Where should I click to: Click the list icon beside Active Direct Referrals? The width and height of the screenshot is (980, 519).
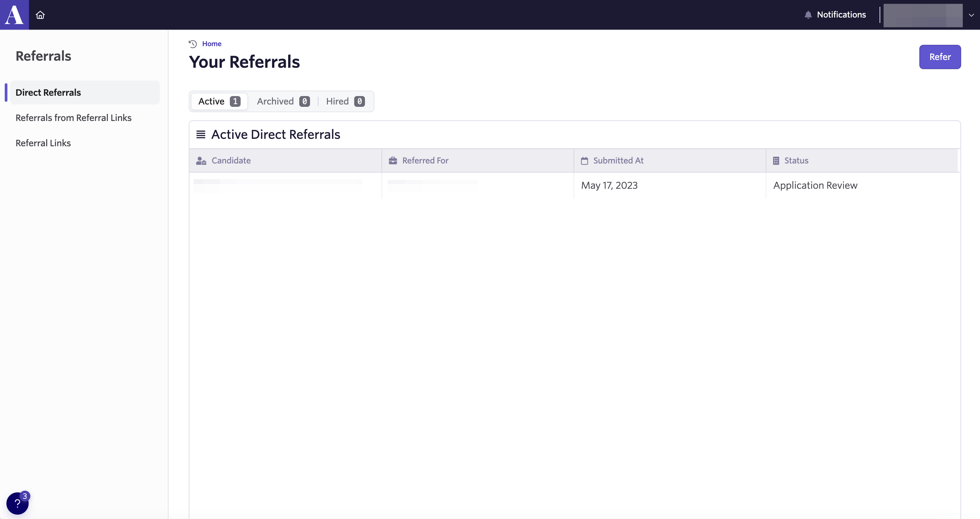pos(201,134)
